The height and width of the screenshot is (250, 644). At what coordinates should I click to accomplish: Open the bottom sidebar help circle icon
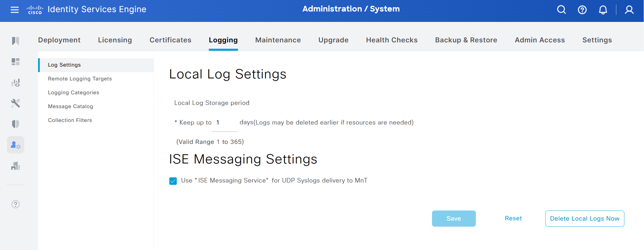click(x=16, y=204)
